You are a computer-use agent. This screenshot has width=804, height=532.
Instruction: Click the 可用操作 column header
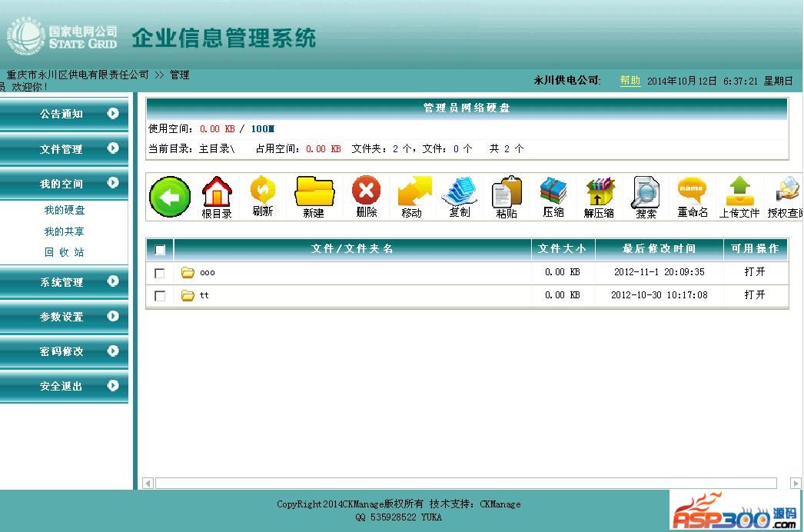click(x=756, y=249)
